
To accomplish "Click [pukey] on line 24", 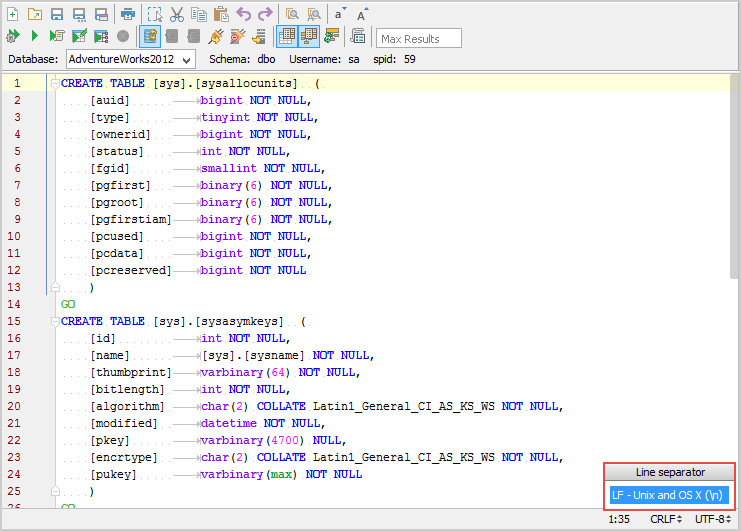I will point(113,475).
